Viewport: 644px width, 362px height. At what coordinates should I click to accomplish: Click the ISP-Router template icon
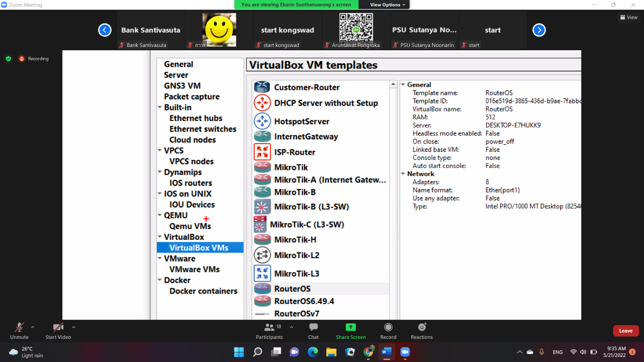point(262,152)
